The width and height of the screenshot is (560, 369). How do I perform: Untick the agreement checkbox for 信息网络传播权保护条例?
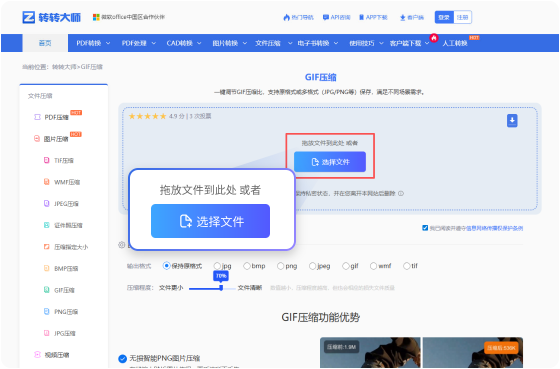(425, 228)
